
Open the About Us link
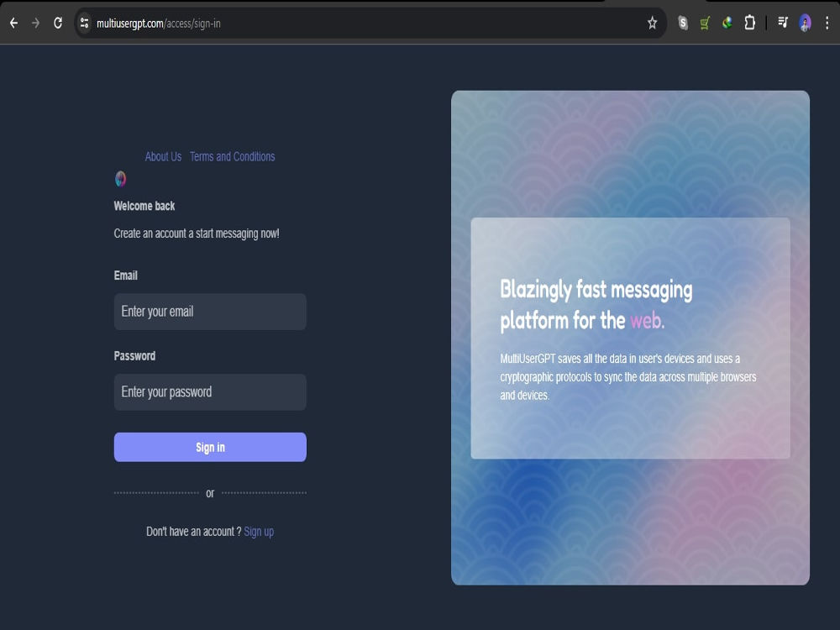163,156
